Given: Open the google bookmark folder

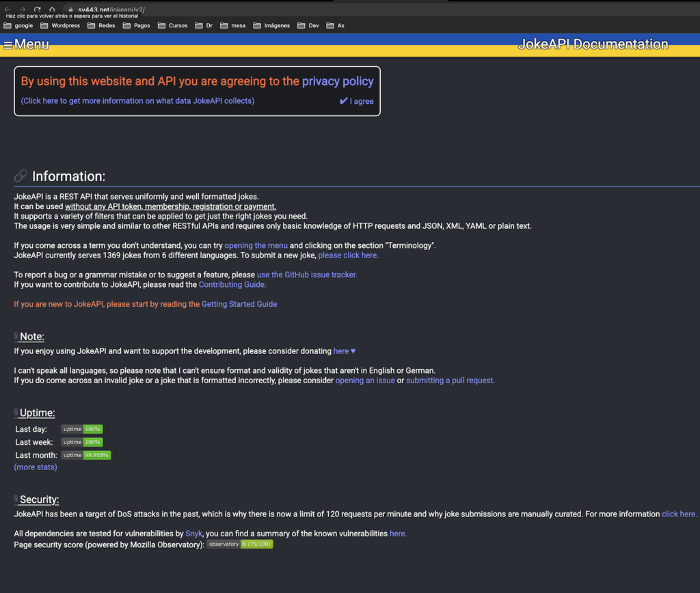Looking at the screenshot, I should (x=18, y=25).
